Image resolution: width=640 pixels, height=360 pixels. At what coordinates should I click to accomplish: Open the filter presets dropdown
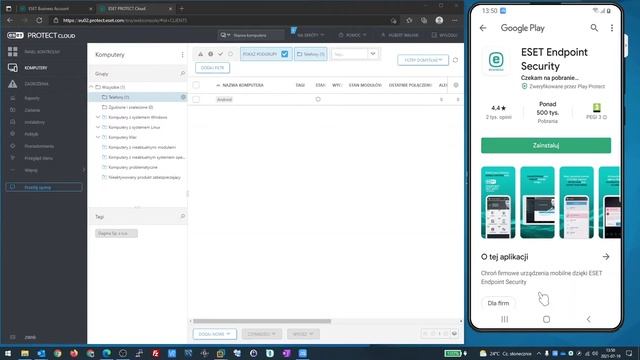click(423, 60)
